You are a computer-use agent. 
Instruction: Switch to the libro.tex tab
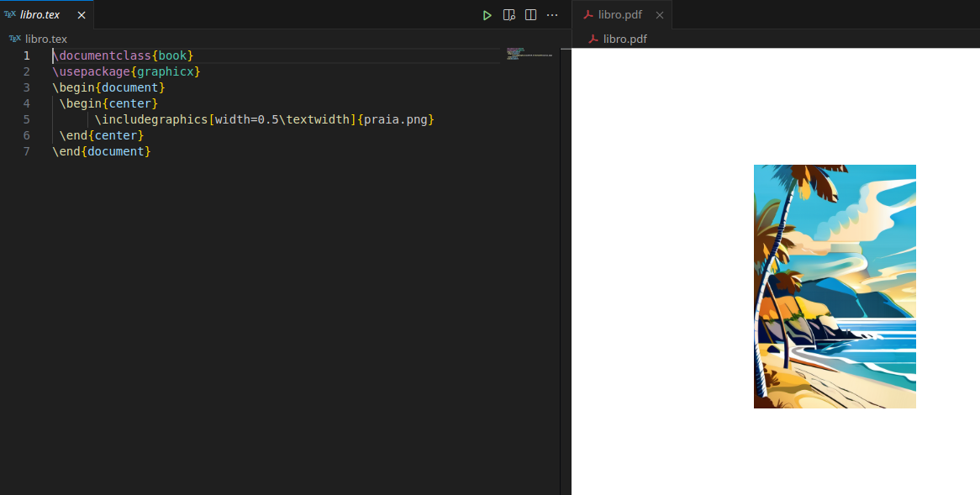[40, 15]
